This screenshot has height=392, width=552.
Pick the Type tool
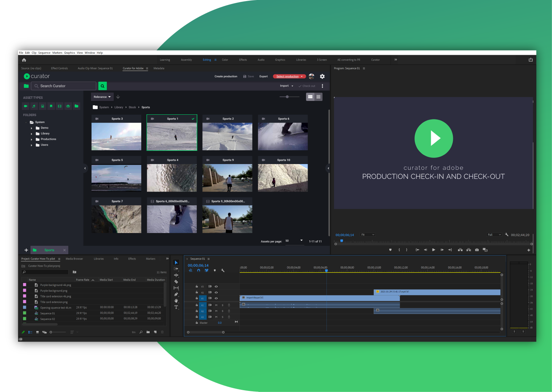[176, 307]
